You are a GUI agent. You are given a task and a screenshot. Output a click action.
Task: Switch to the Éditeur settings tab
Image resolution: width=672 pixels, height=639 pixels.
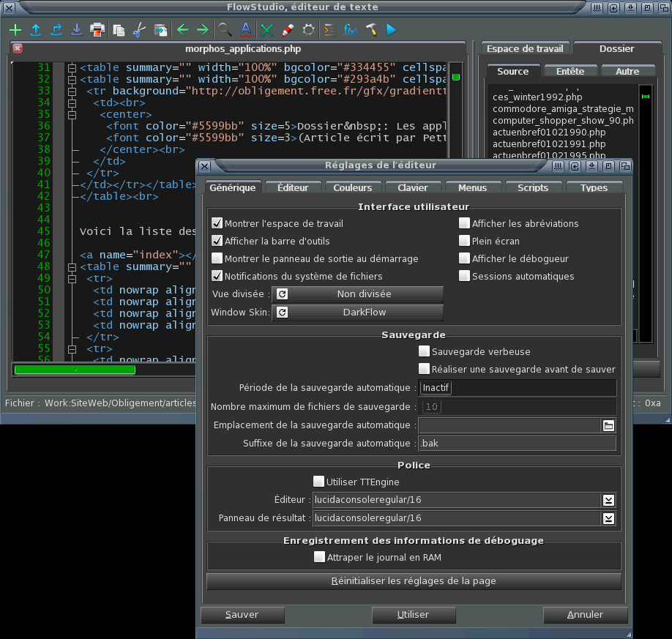pyautogui.click(x=293, y=187)
